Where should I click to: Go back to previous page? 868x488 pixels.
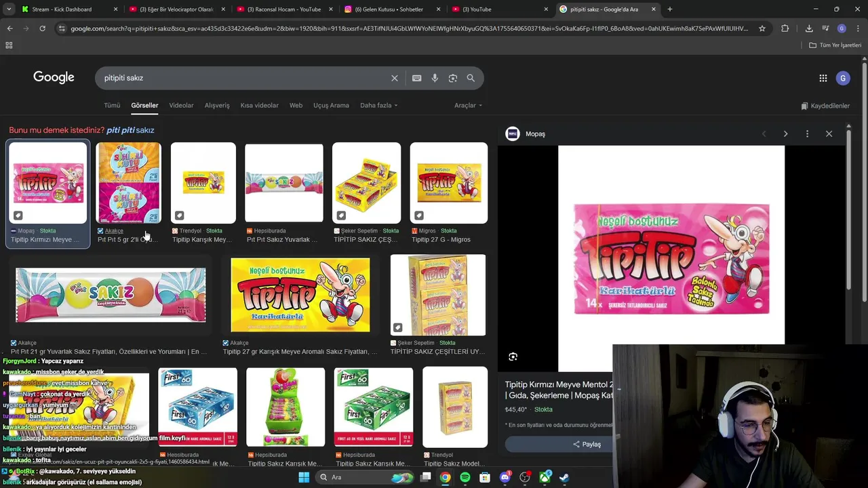9,28
